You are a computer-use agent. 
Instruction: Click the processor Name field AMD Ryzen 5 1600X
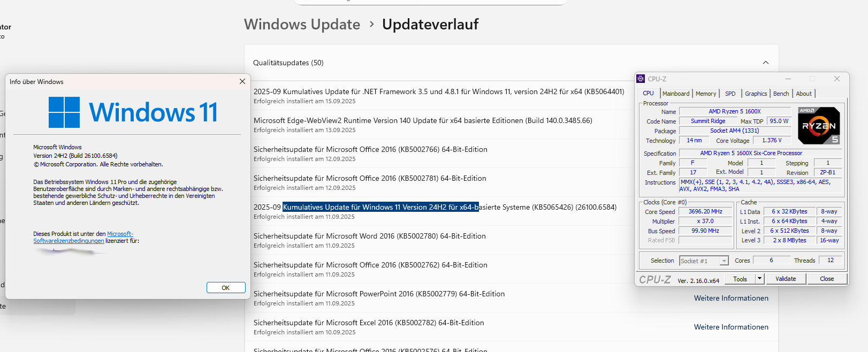(735, 111)
